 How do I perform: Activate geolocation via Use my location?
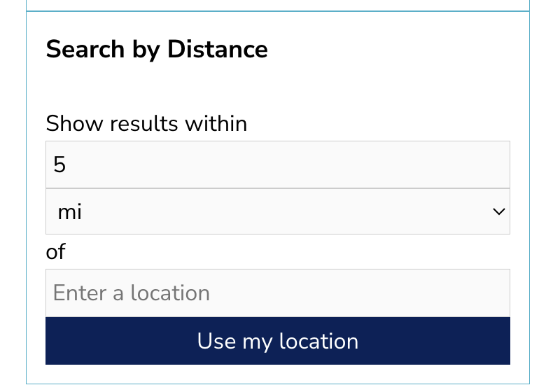click(277, 341)
